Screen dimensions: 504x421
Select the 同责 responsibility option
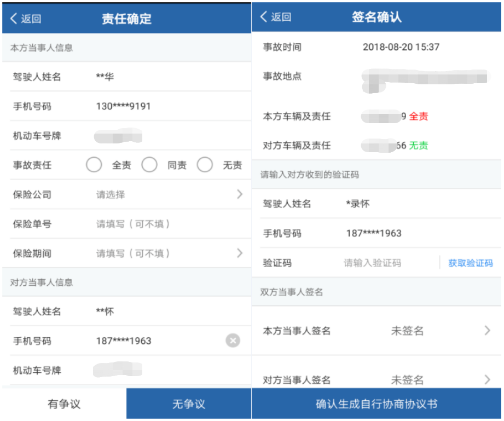tap(149, 164)
